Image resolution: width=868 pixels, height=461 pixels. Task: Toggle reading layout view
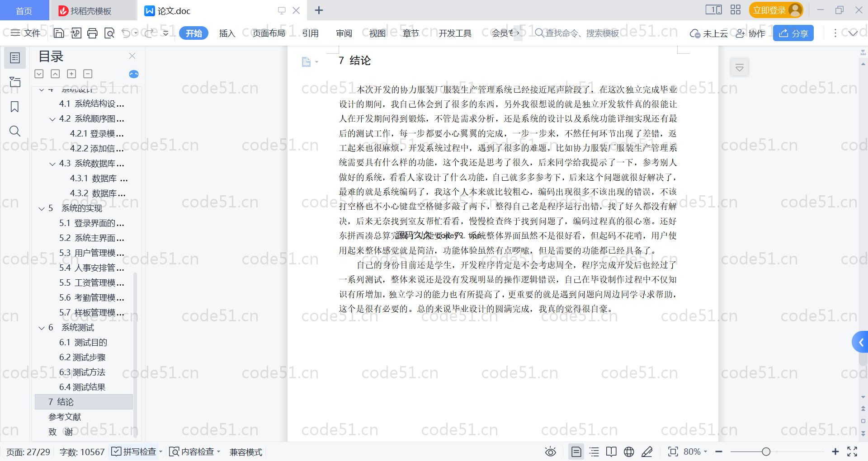click(611, 452)
